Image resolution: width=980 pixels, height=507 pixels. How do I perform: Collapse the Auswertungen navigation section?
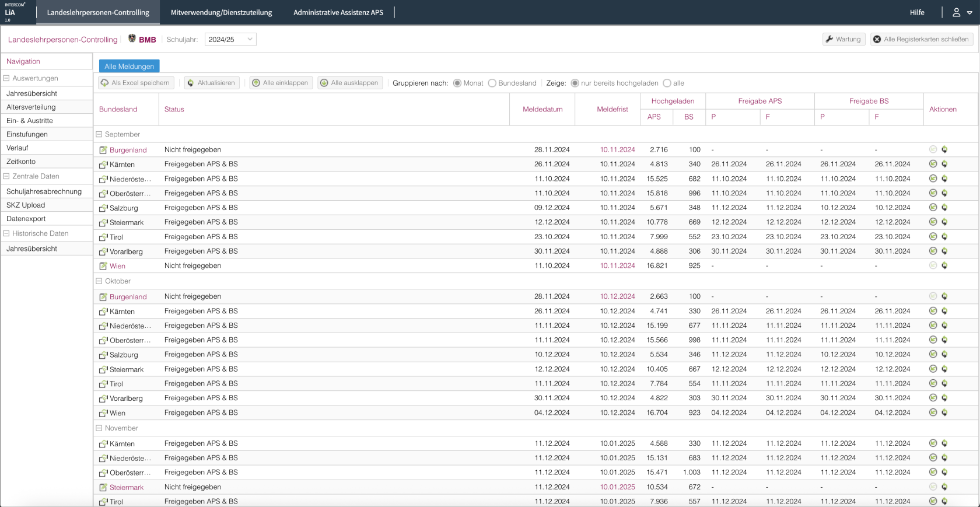tap(6, 78)
